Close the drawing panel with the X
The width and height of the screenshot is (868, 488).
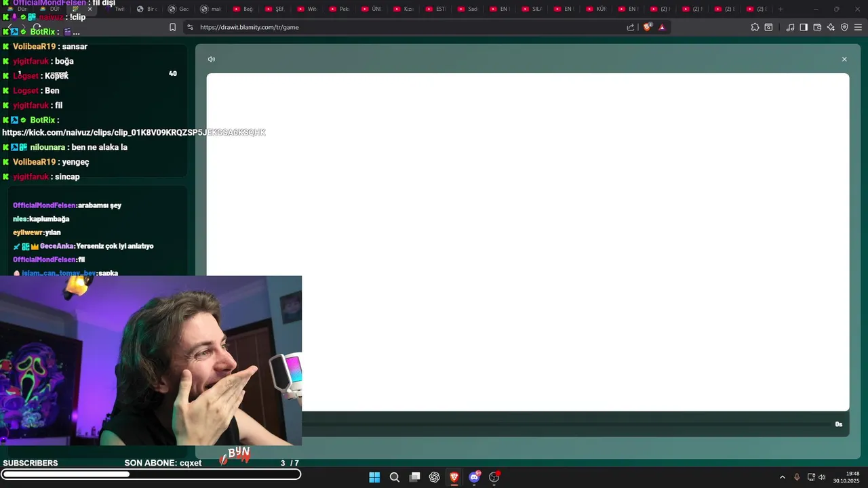click(844, 60)
